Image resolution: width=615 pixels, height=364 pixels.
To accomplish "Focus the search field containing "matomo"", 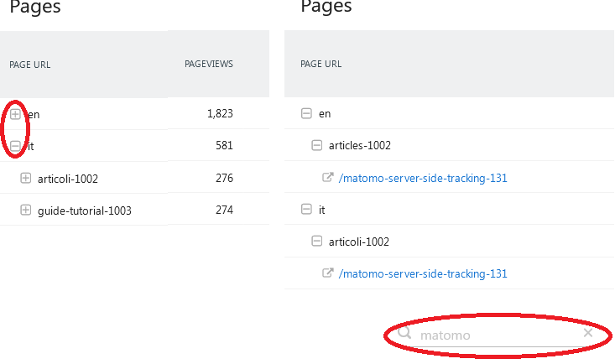I will [x=495, y=335].
